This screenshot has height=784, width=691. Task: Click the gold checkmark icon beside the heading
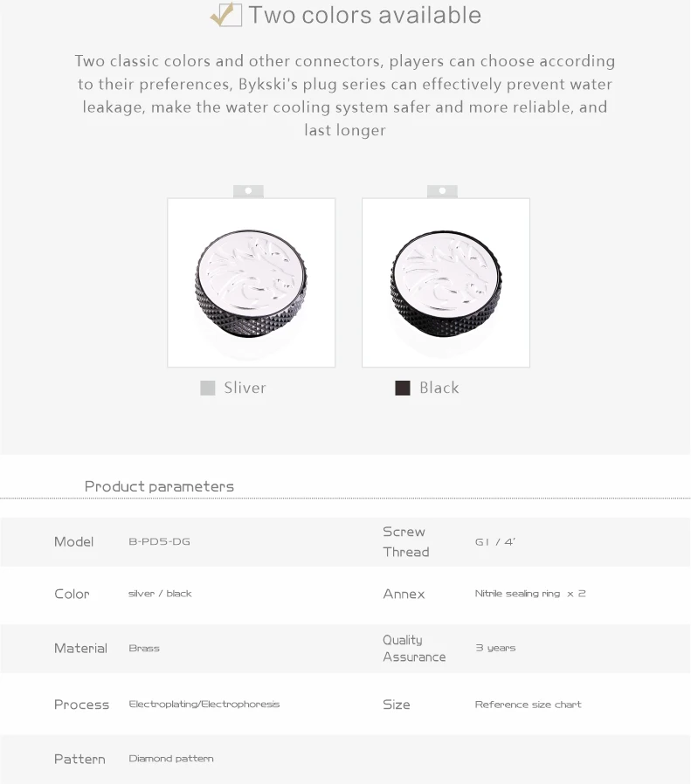pyautogui.click(x=226, y=15)
